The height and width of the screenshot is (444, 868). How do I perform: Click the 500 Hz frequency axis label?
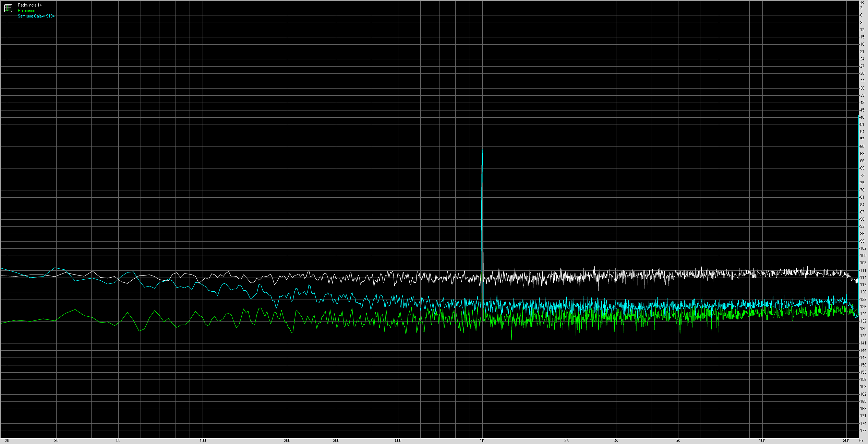pos(398,441)
